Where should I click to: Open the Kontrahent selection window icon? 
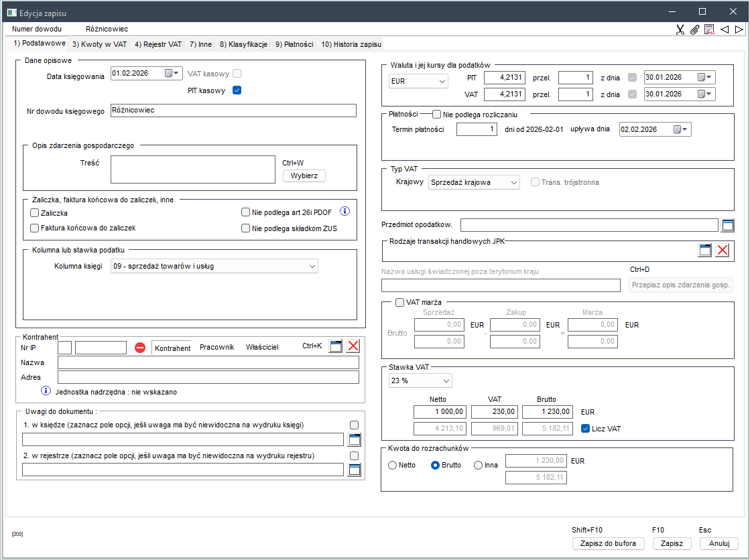pyautogui.click(x=336, y=346)
